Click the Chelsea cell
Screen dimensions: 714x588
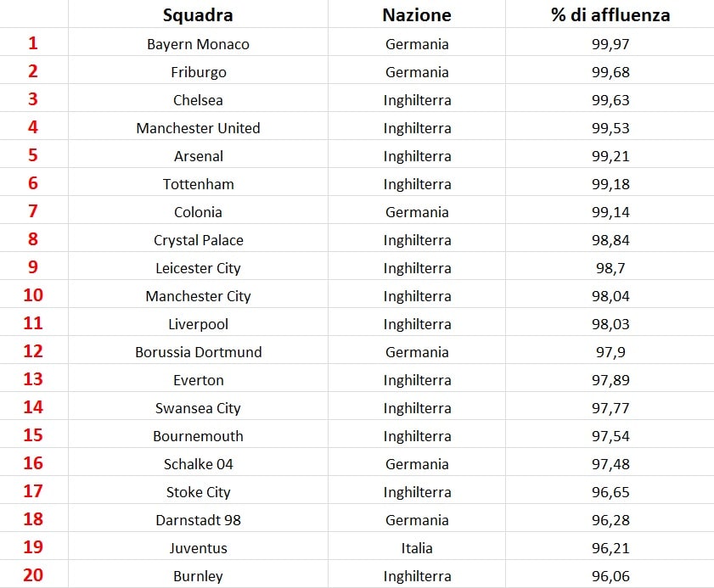(198, 100)
